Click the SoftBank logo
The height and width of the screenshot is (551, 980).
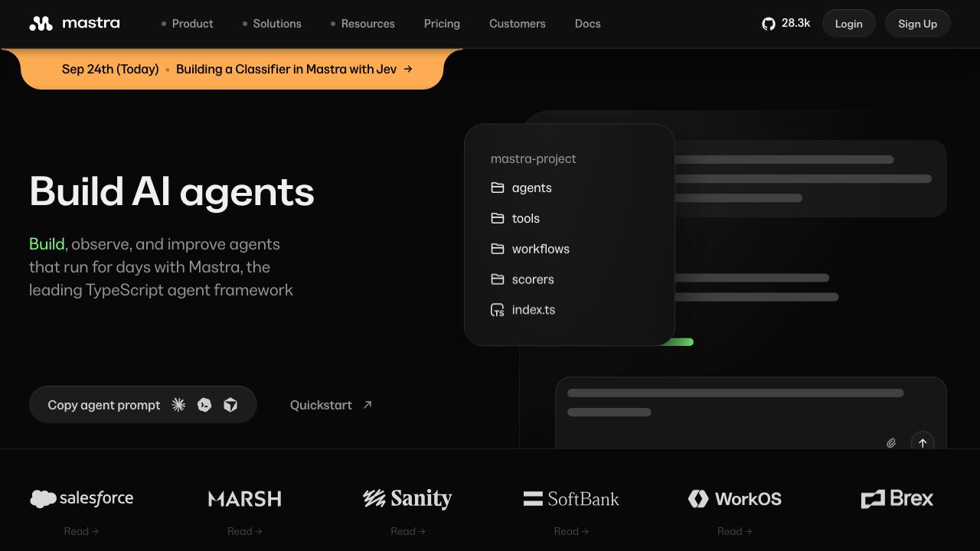[571, 499]
